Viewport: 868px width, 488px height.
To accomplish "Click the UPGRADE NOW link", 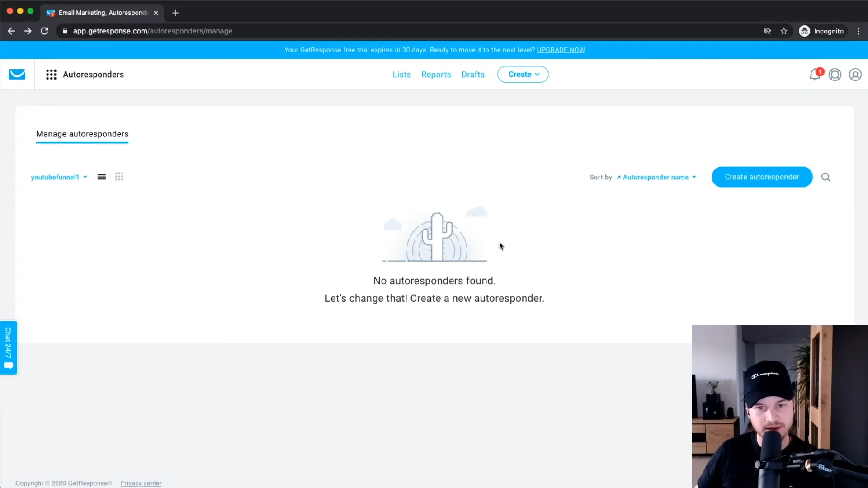I will point(561,50).
